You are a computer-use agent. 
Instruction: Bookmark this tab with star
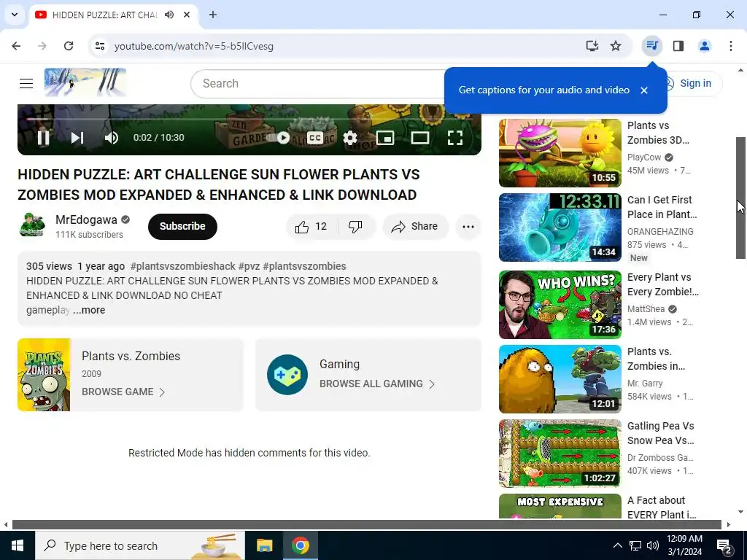[x=616, y=46]
